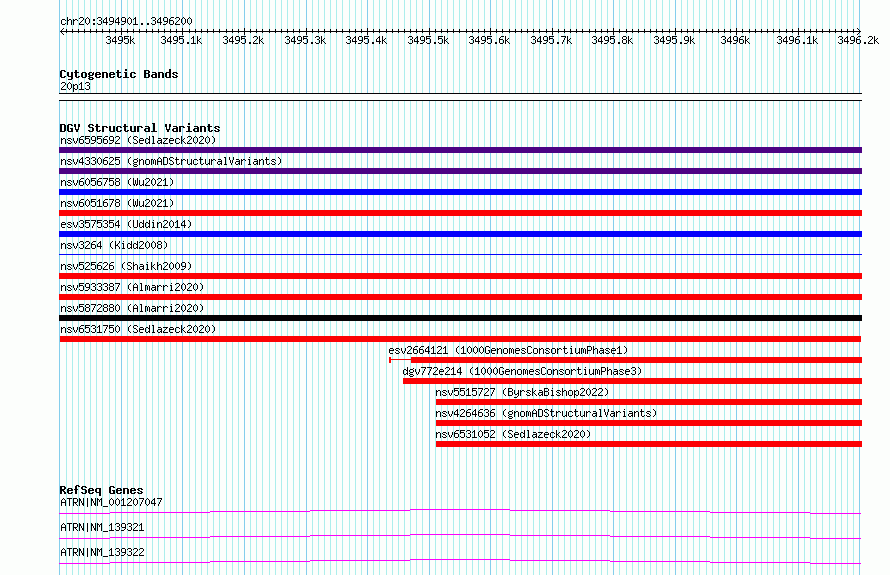
Task: Click nsv4264636 gnomADStructuralVariants label
Action: pyautogui.click(x=546, y=413)
